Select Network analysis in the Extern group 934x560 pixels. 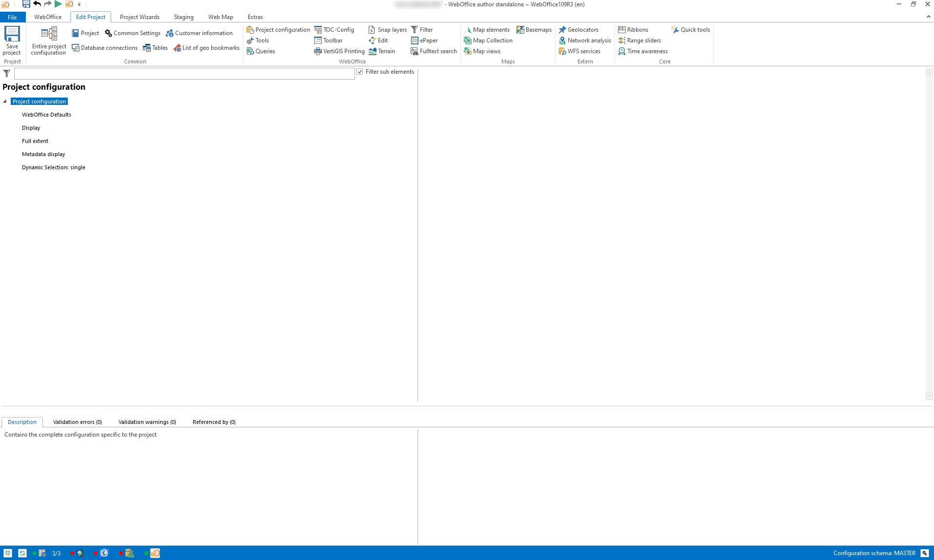click(585, 40)
